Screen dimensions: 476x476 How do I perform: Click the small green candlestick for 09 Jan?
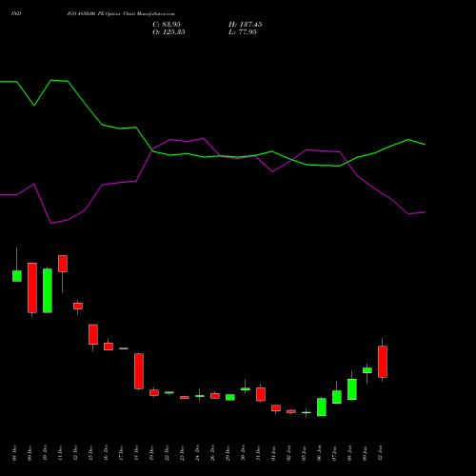[x=367, y=370]
